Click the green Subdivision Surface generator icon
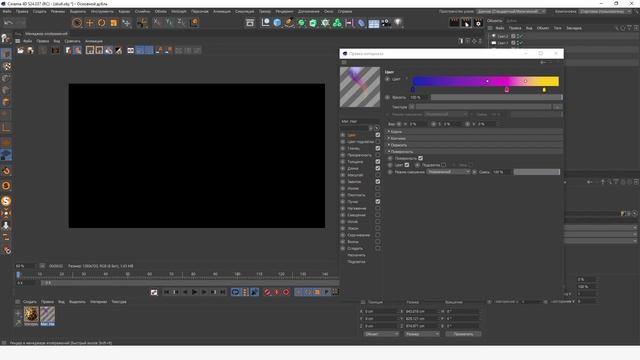This screenshot has width=640, height=360. coord(301,23)
